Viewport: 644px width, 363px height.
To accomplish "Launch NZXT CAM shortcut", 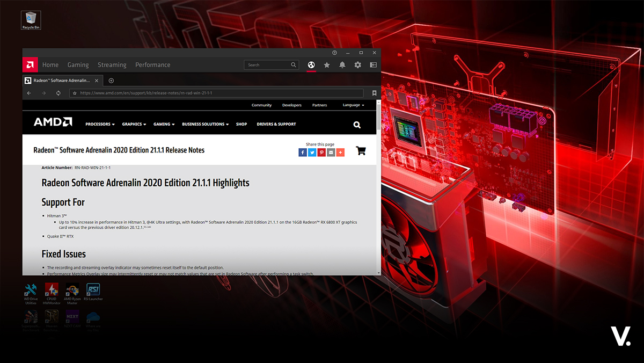I will point(72,318).
